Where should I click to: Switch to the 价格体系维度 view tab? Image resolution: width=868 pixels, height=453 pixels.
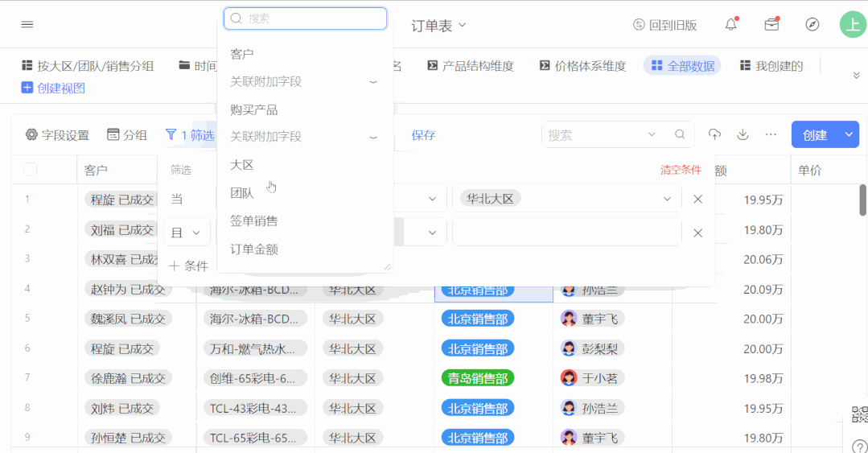tap(582, 66)
